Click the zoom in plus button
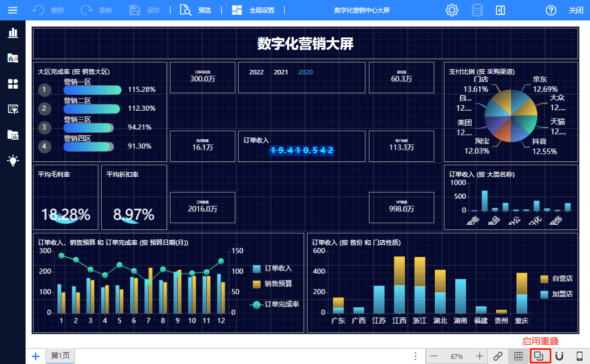 click(x=479, y=356)
